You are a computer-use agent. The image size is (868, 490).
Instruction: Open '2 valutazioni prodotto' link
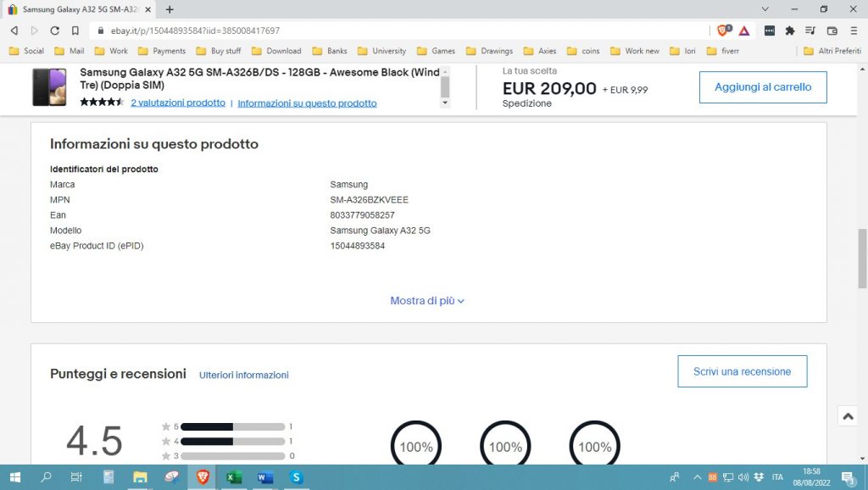tap(178, 103)
